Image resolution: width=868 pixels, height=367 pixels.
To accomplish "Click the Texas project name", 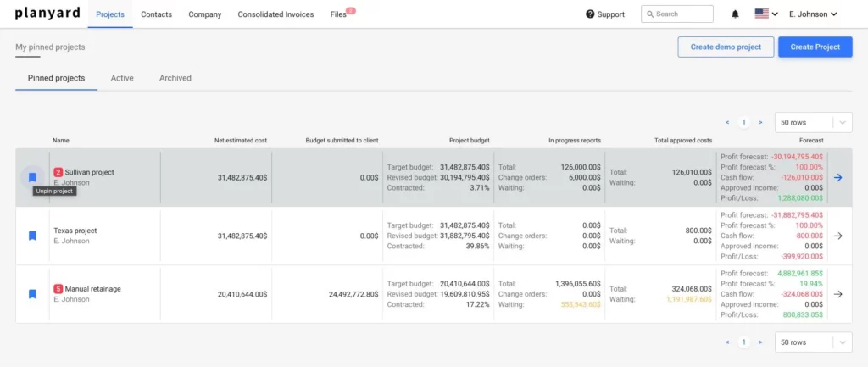I will [75, 231].
